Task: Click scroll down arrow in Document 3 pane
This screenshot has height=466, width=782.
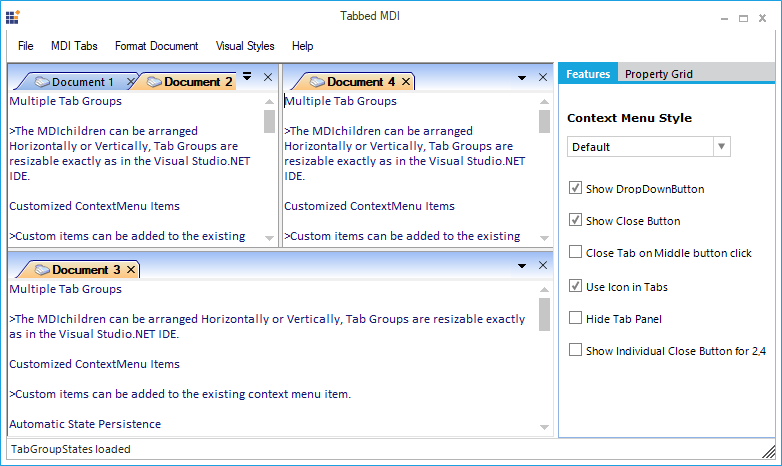Action: pos(545,427)
